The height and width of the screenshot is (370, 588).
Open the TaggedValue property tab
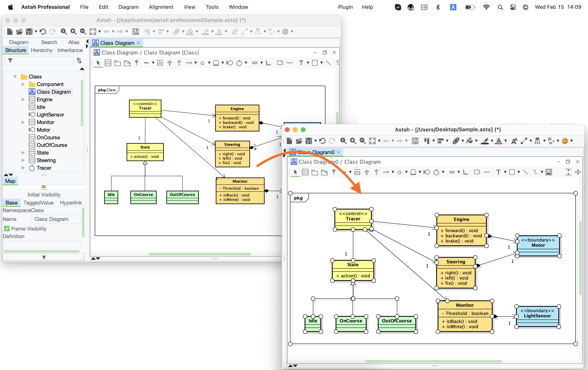[x=38, y=203]
